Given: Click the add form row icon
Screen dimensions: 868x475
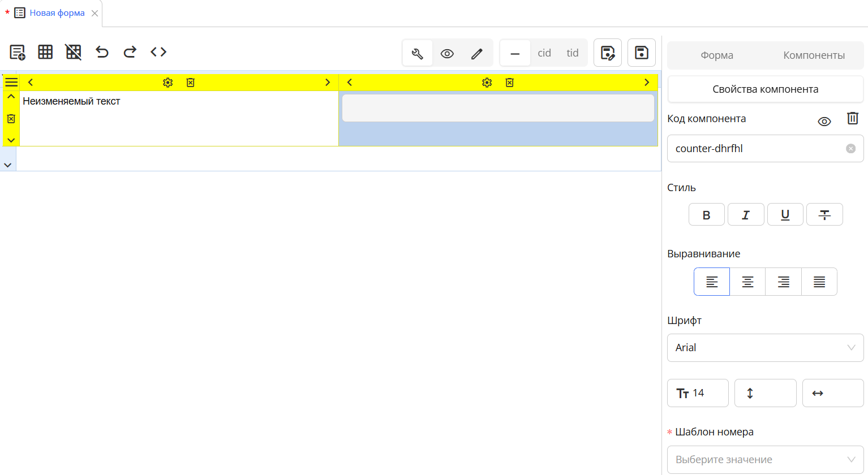Looking at the screenshot, I should [x=18, y=53].
